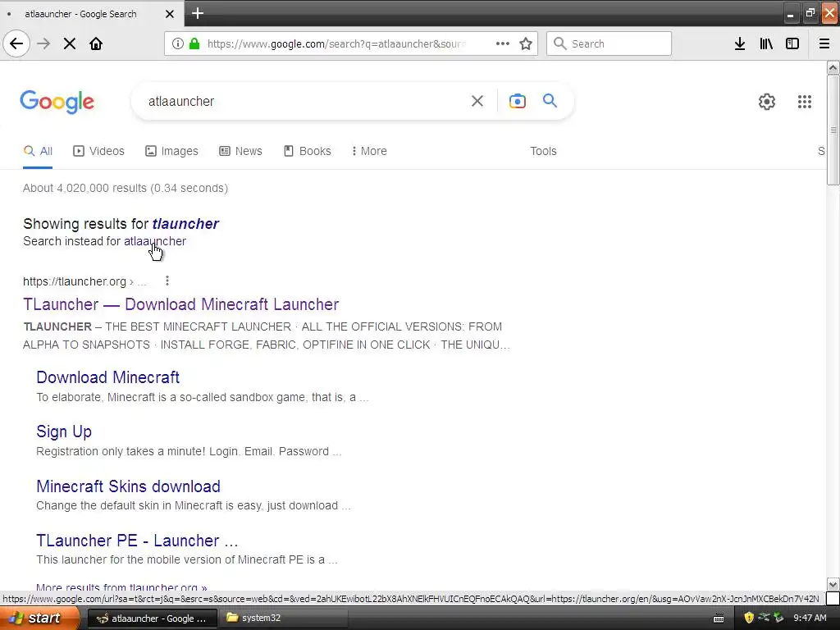This screenshot has width=840, height=630.
Task: Open the Downloads arrow icon
Action: click(x=740, y=43)
